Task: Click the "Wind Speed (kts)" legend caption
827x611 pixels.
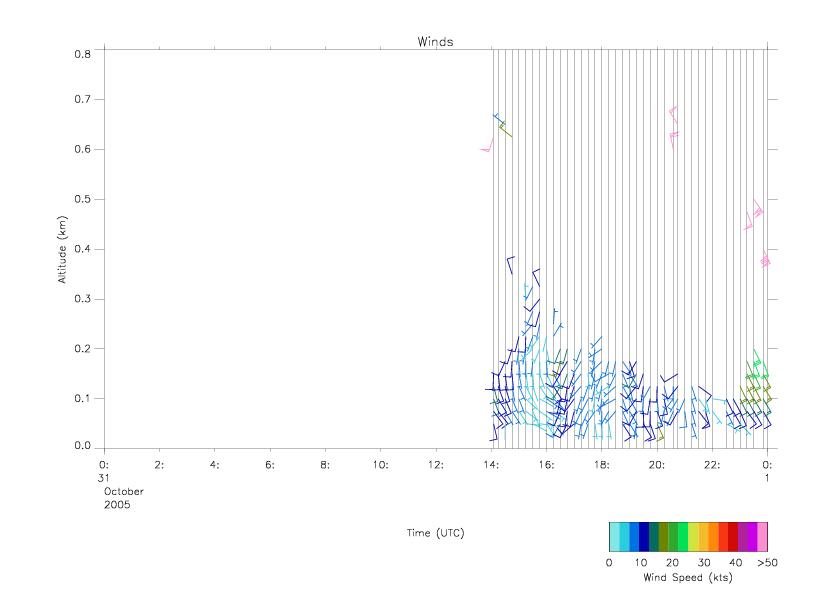Action: (688, 577)
